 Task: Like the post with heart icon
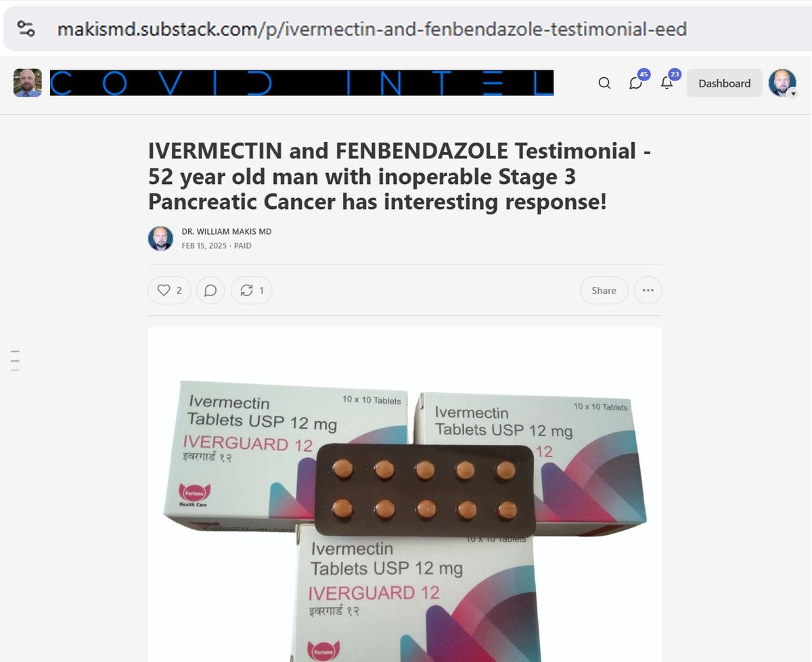click(169, 290)
